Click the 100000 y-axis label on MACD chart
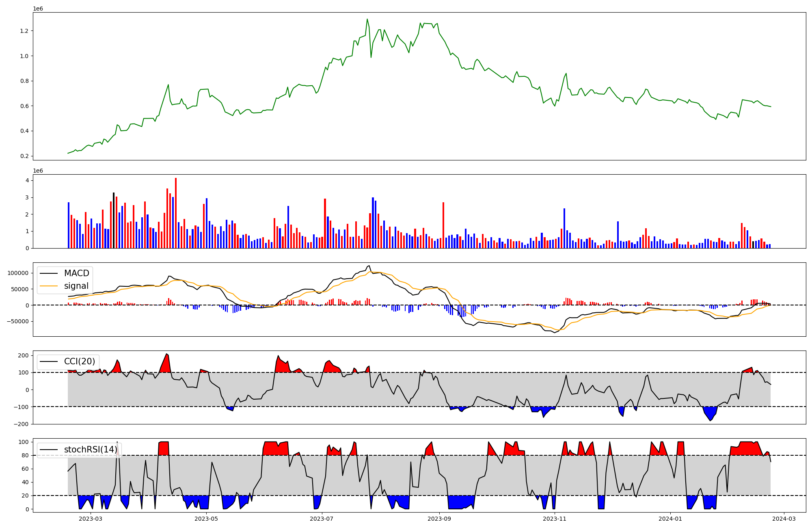 point(18,273)
